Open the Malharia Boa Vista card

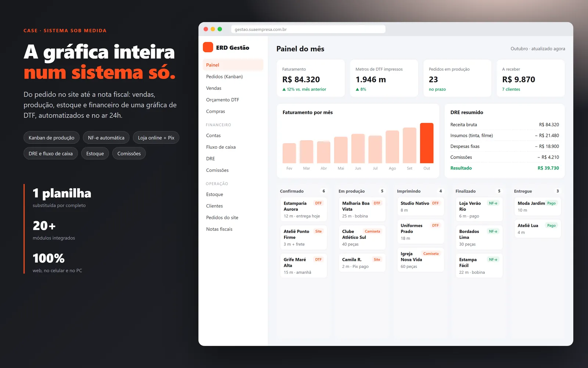point(362,209)
